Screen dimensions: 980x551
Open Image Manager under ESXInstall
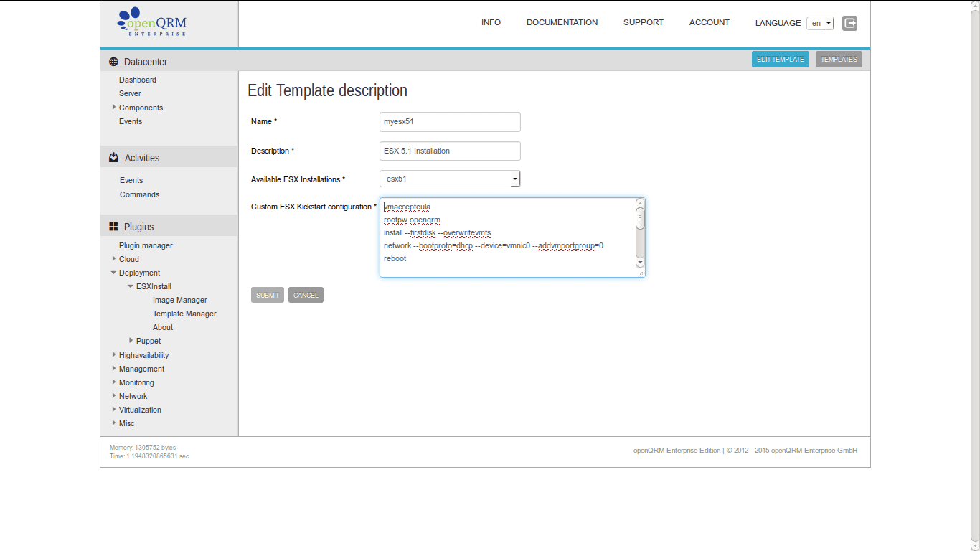180,300
